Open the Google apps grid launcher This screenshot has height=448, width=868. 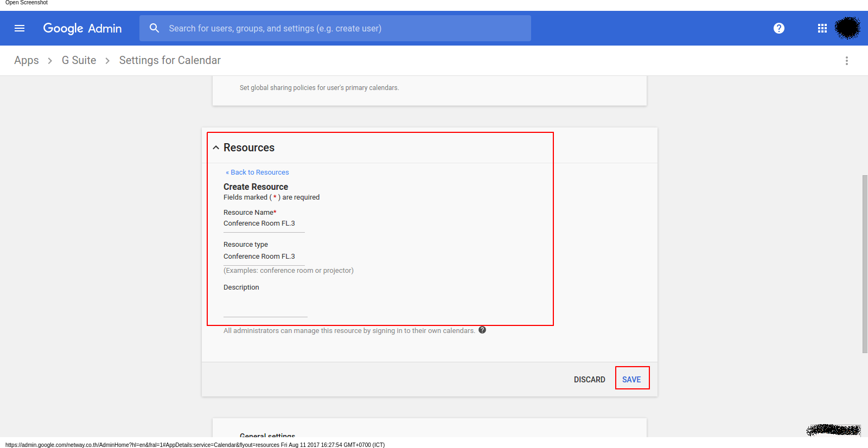coord(822,28)
